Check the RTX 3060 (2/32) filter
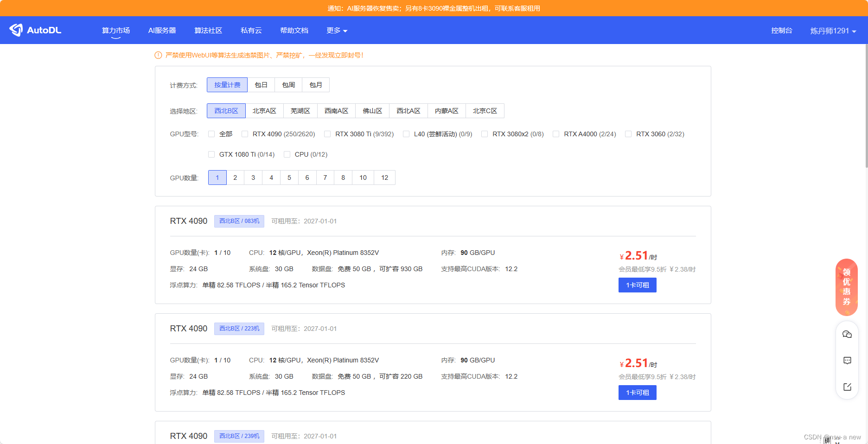 [628, 134]
